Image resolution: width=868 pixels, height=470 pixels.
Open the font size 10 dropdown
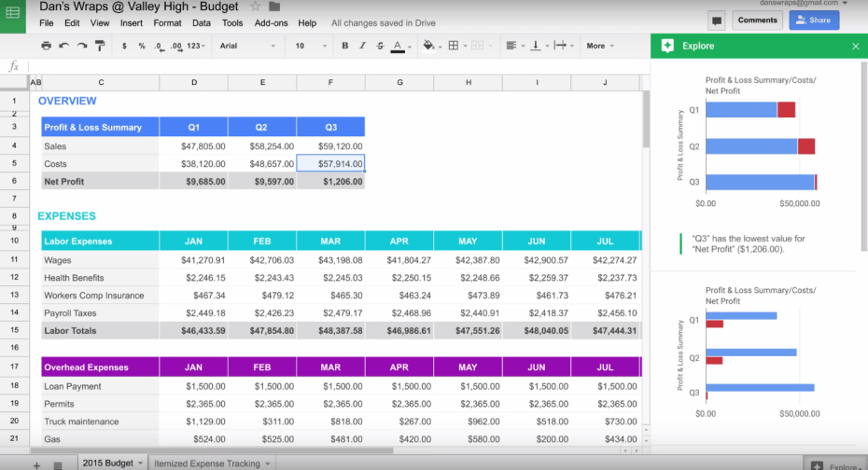(311, 46)
